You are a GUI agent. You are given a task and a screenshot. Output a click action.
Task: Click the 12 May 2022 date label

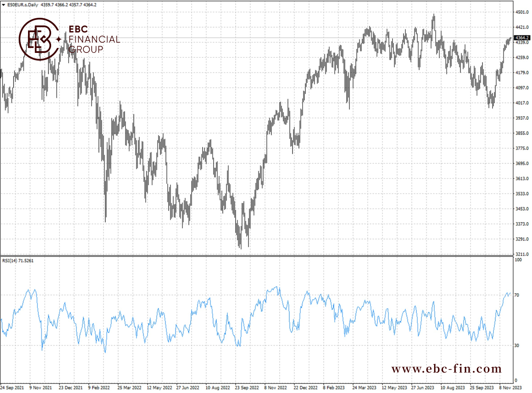(159, 388)
